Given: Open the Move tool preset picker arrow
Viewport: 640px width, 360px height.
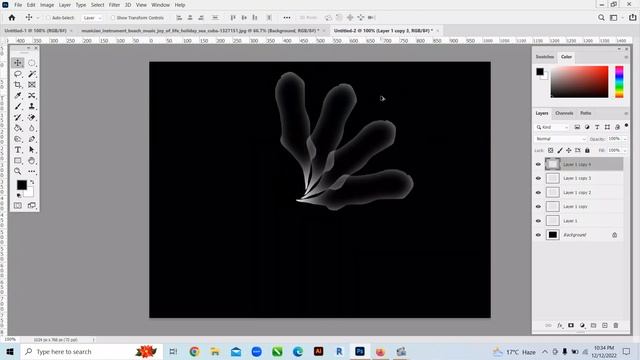Looking at the screenshot, I should (x=38, y=18).
